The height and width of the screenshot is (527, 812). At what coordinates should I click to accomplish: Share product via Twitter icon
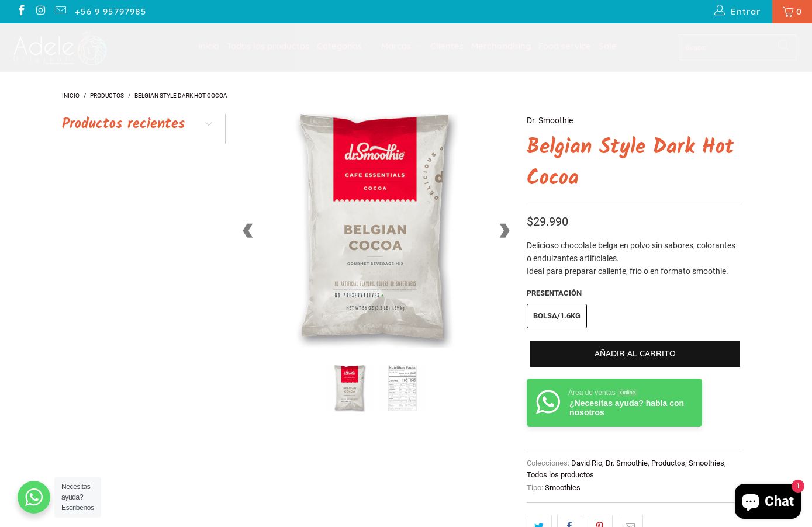click(539, 521)
